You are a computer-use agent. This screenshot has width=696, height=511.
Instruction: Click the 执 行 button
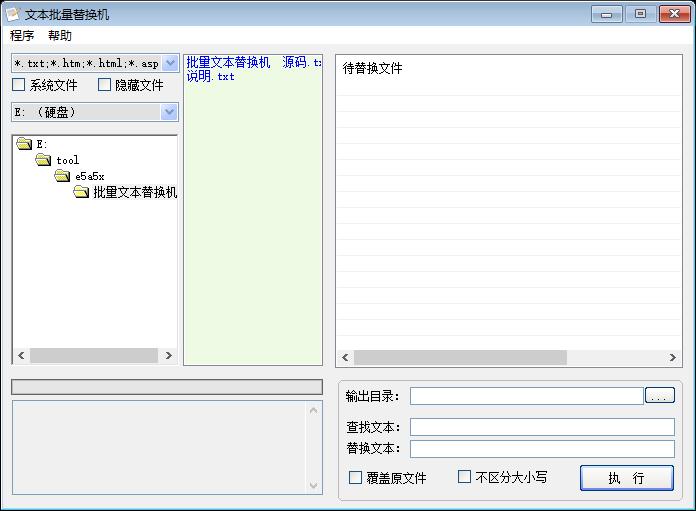627,478
